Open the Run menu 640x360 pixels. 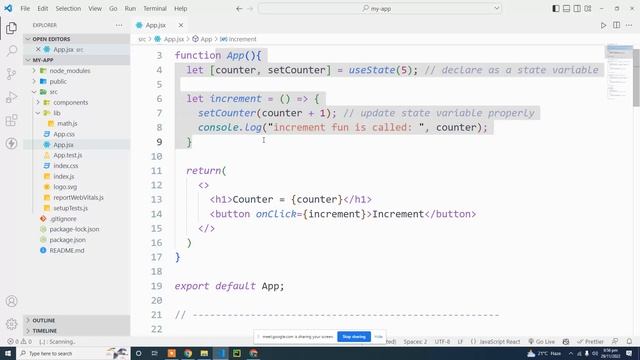click(130, 8)
